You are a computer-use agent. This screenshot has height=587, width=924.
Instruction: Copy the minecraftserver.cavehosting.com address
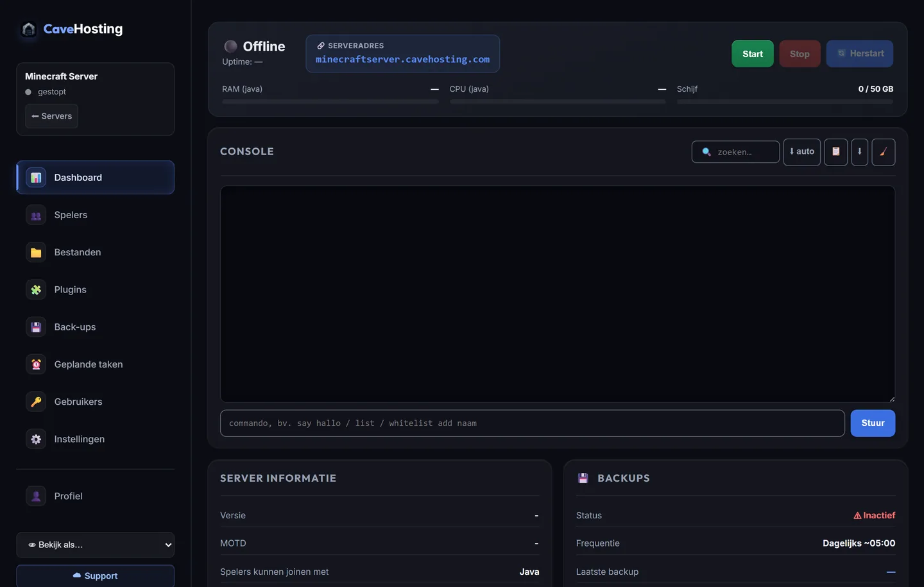pos(402,59)
